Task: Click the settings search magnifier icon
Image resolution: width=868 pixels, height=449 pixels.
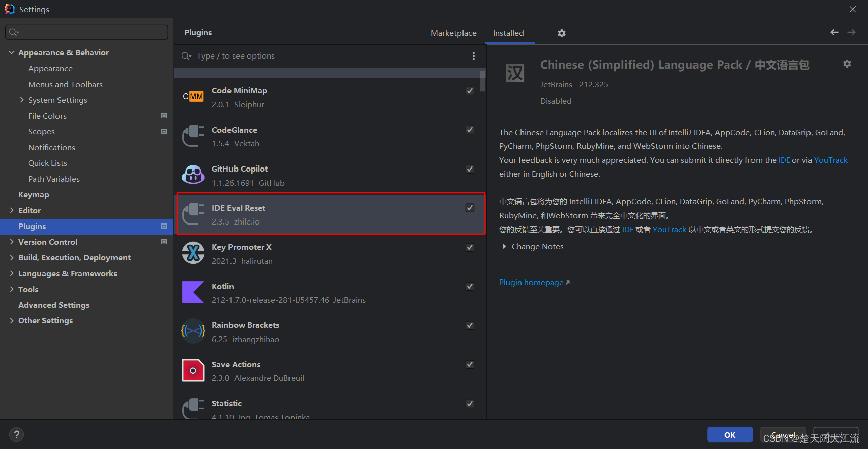Action: [14, 32]
